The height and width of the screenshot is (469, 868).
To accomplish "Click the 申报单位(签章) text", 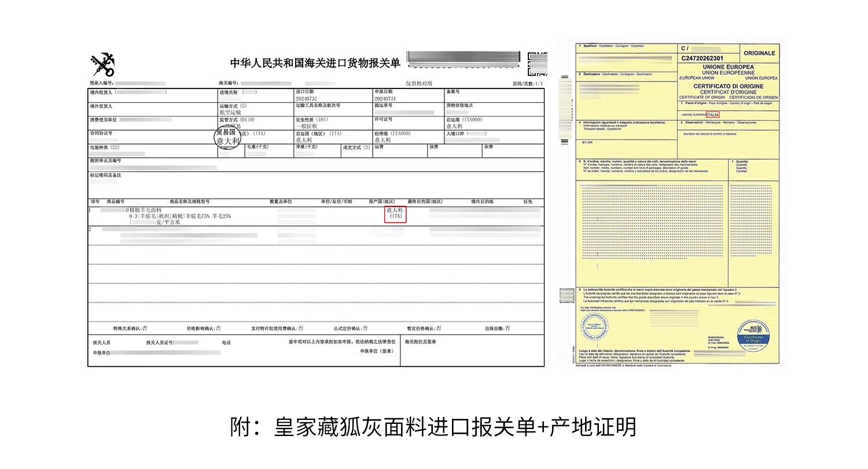I will [377, 352].
